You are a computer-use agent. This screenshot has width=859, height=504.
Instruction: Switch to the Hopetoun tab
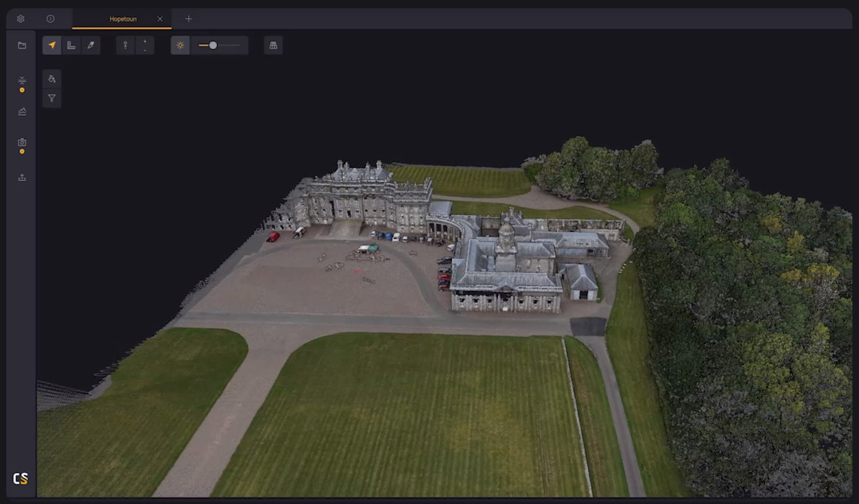point(123,19)
